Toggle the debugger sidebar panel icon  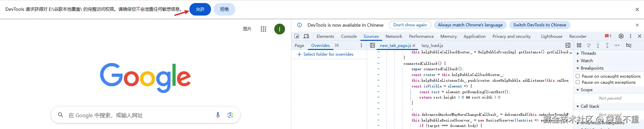click(x=568, y=45)
